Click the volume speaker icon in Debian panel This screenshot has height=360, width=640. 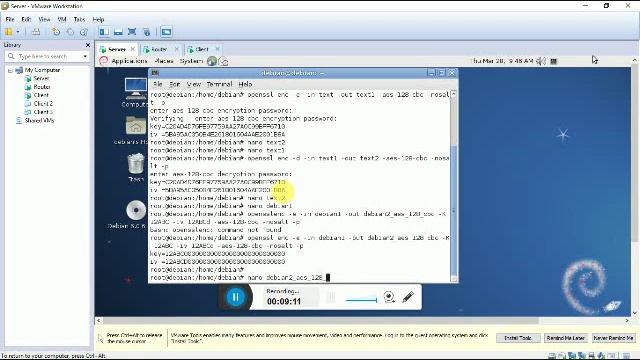[x=541, y=61]
